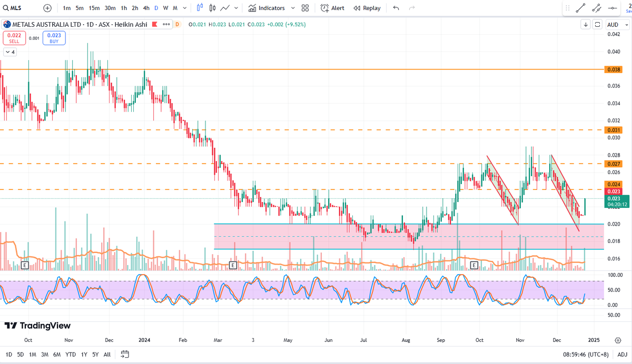This screenshot has width=632, height=364.
Task: Choose the daily D interval
Action: tap(156, 8)
